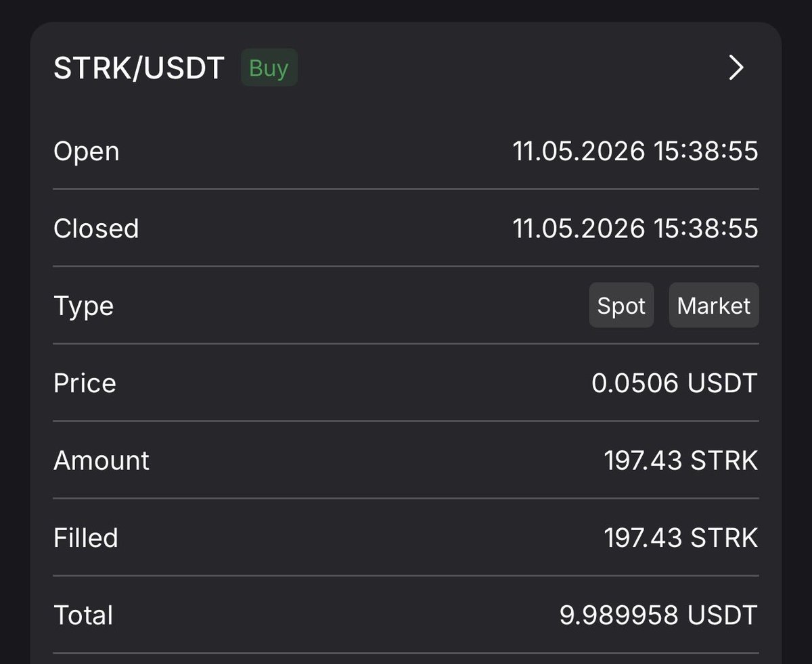Click the Open row label
Image resolution: width=812 pixels, height=664 pixels.
pyautogui.click(x=86, y=151)
